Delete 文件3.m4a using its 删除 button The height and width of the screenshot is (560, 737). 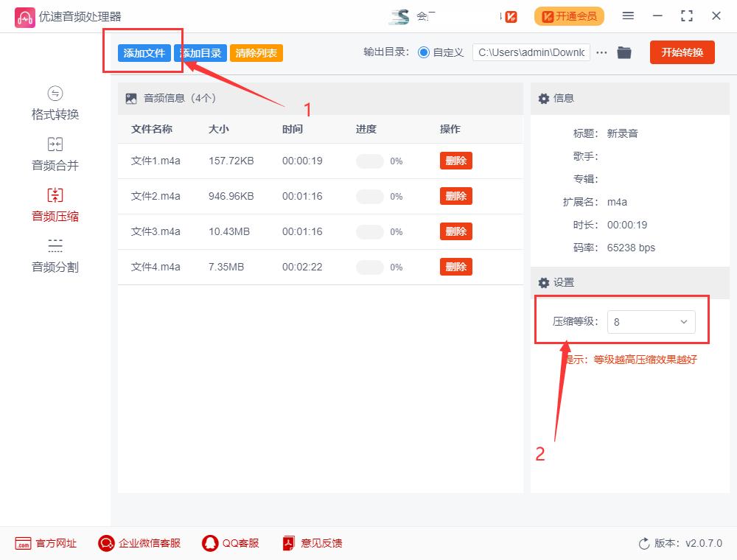(x=455, y=231)
